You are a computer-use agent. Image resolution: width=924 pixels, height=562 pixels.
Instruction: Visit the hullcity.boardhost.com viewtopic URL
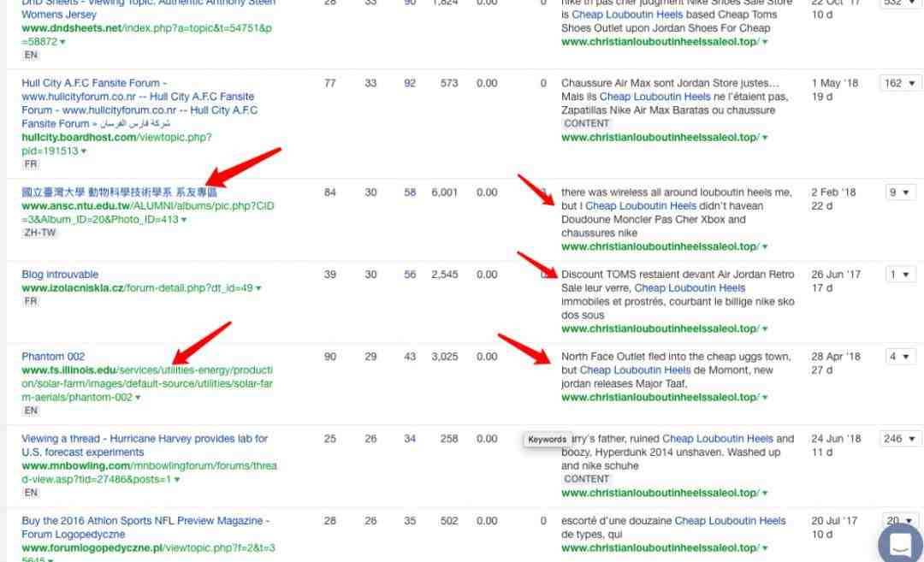point(116,144)
